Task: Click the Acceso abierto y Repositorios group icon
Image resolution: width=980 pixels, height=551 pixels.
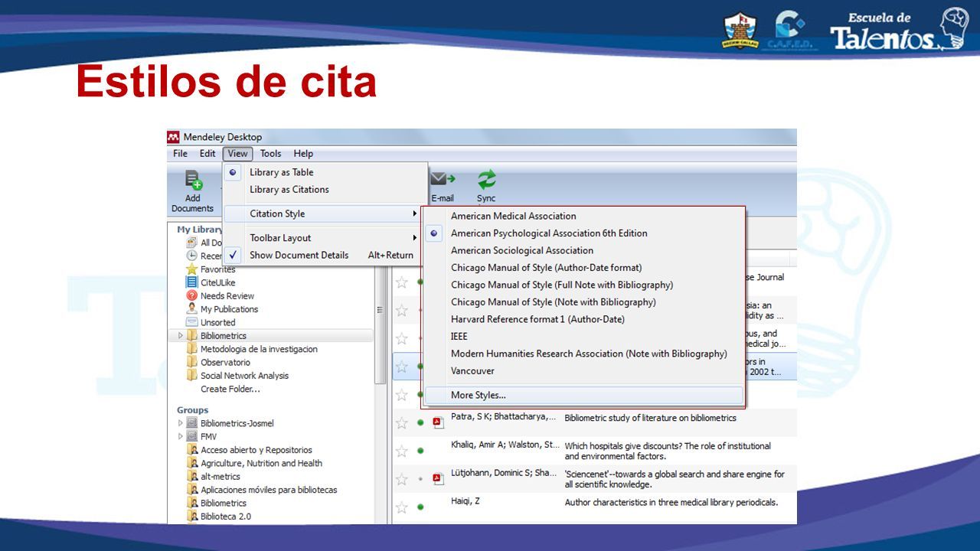Action: 192,450
